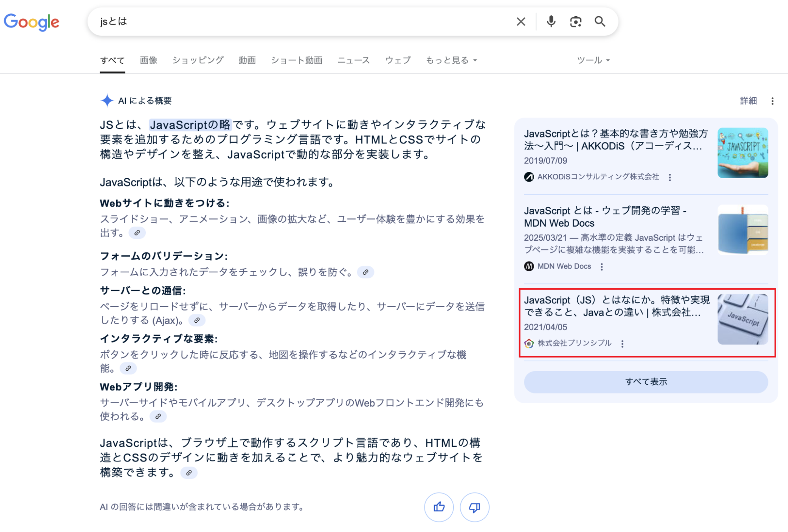The image size is (788, 532).
Task: Click the AI overview sparkle icon
Action: tap(106, 100)
